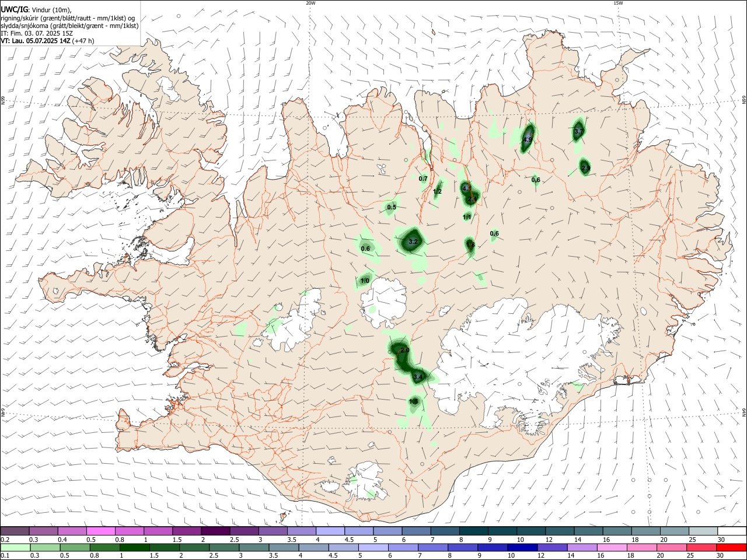Click the 3.7 mm precipitation value label
The height and width of the screenshot is (560, 747).
tap(579, 132)
